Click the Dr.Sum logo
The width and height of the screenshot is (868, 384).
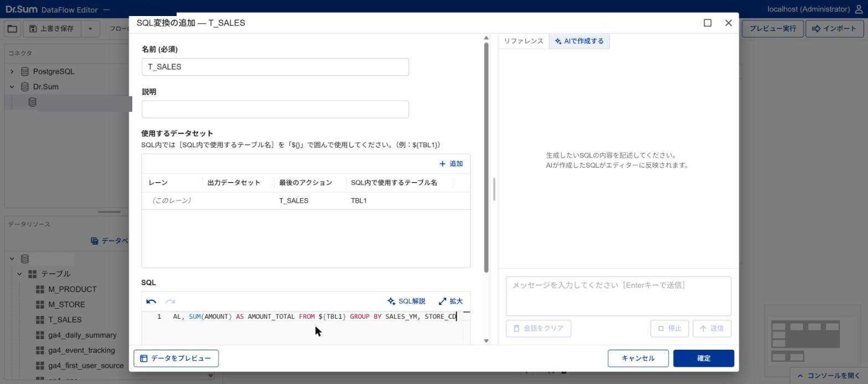coord(21,9)
